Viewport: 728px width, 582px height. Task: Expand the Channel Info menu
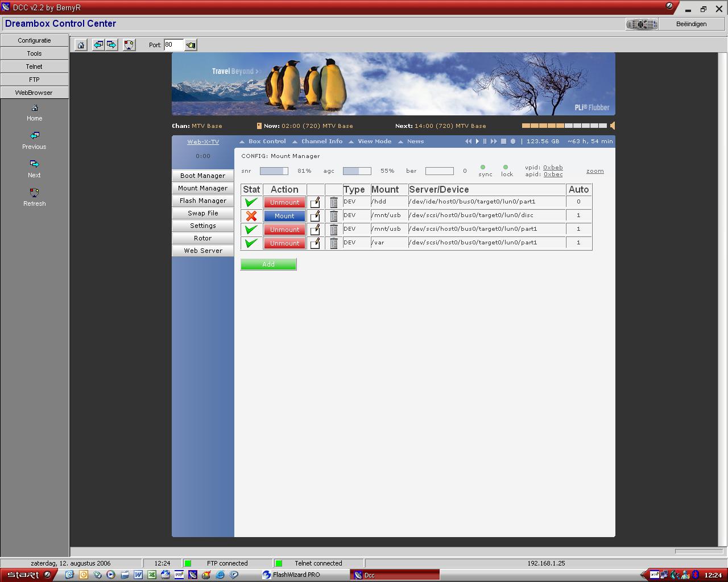click(x=317, y=142)
